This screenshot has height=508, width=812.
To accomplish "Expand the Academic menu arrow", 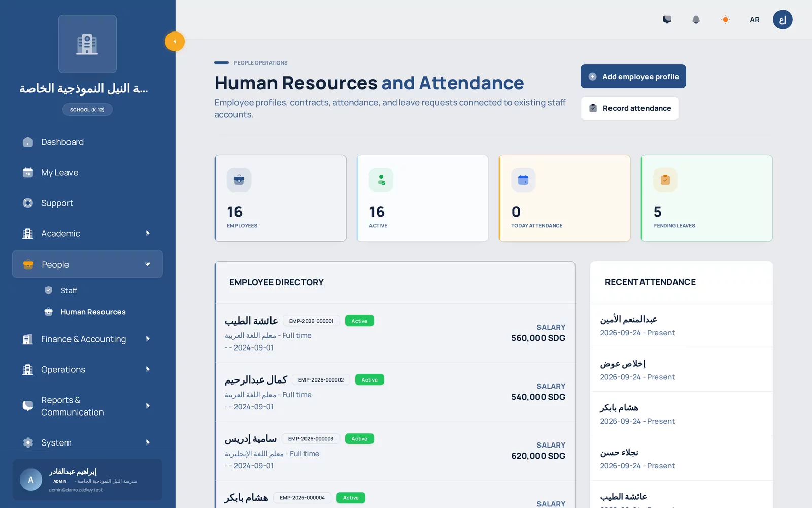I will point(148,233).
